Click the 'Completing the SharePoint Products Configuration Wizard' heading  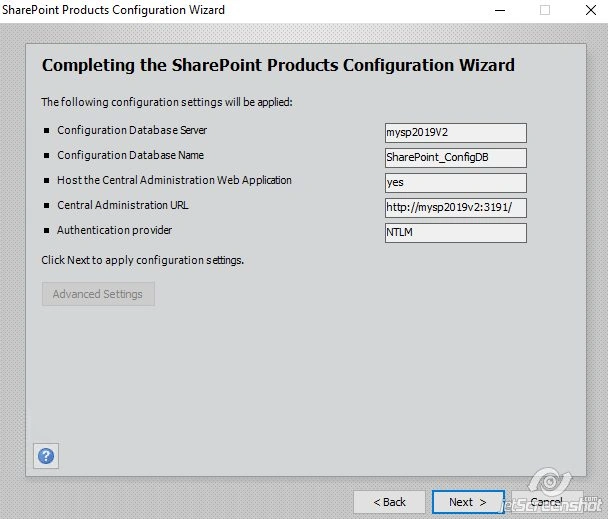[x=278, y=65]
